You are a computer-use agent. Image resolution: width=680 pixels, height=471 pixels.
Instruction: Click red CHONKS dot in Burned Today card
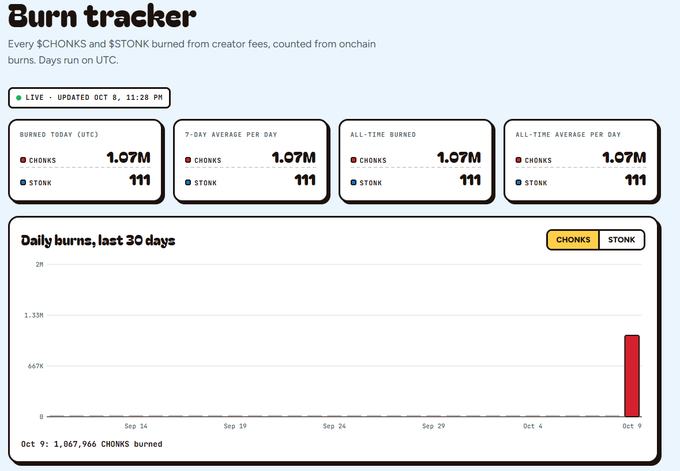click(x=23, y=160)
